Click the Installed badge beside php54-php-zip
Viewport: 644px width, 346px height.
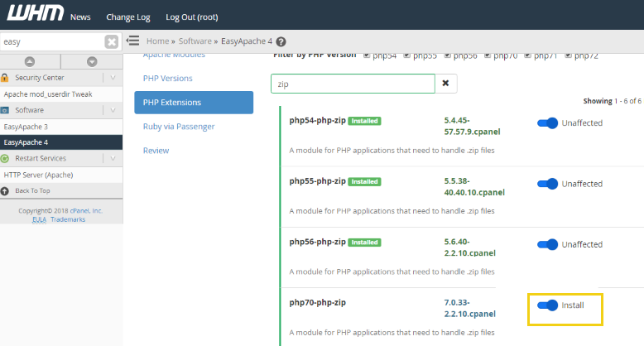click(364, 121)
